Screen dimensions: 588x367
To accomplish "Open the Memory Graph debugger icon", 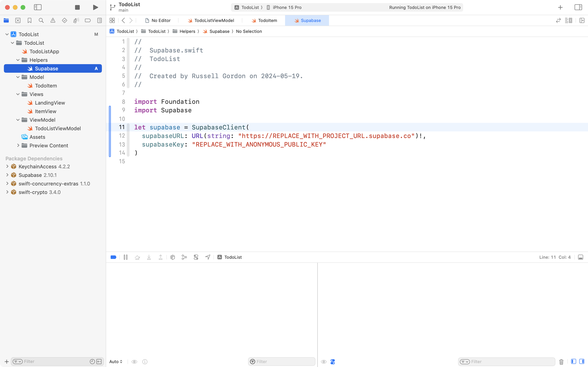I will click(x=184, y=257).
